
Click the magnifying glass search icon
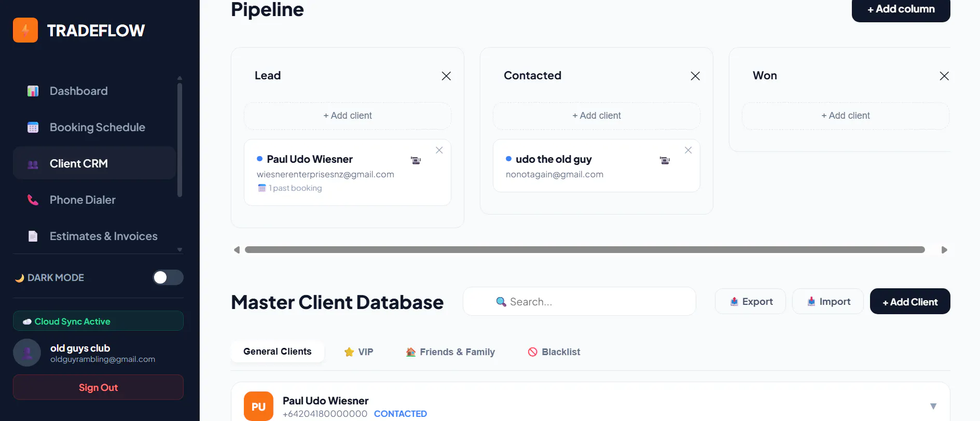pos(501,302)
